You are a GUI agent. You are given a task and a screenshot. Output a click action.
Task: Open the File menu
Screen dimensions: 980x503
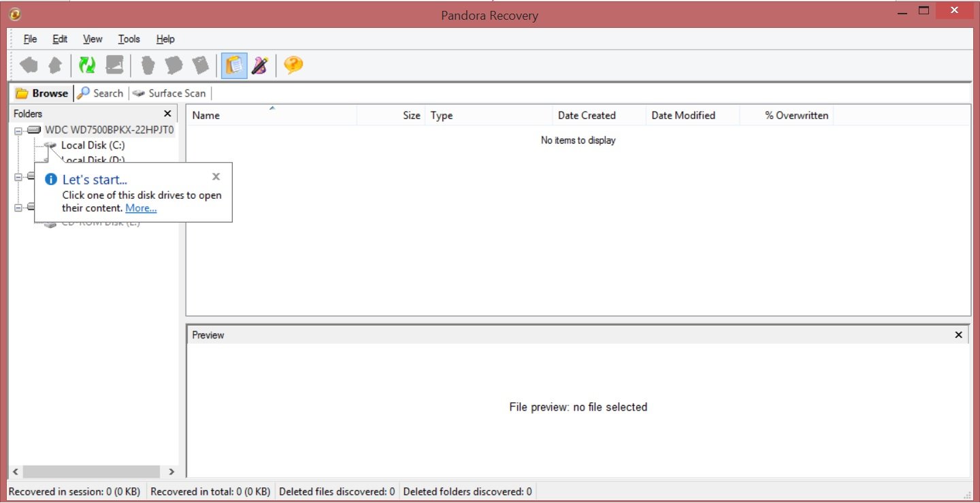(31, 39)
